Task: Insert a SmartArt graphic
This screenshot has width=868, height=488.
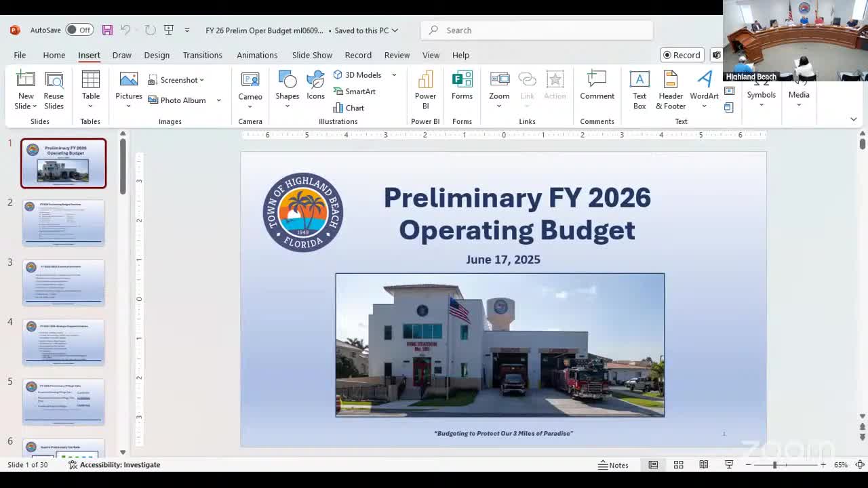Action: point(355,91)
